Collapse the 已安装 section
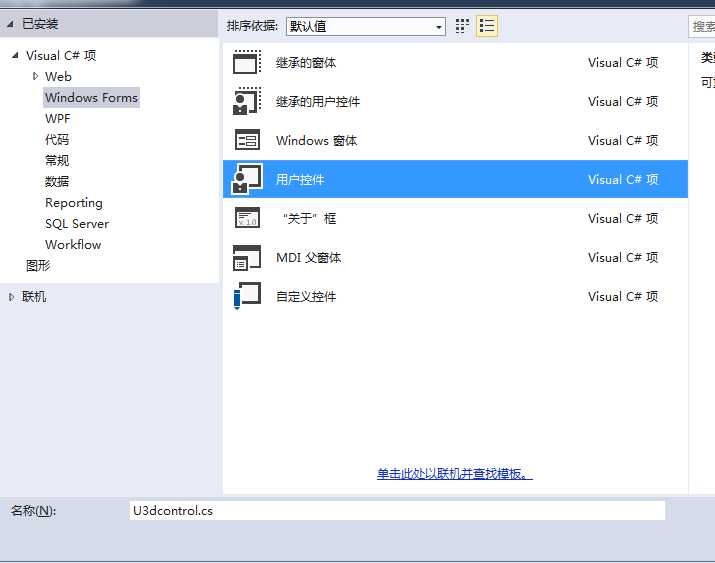This screenshot has width=715, height=563. point(11,24)
